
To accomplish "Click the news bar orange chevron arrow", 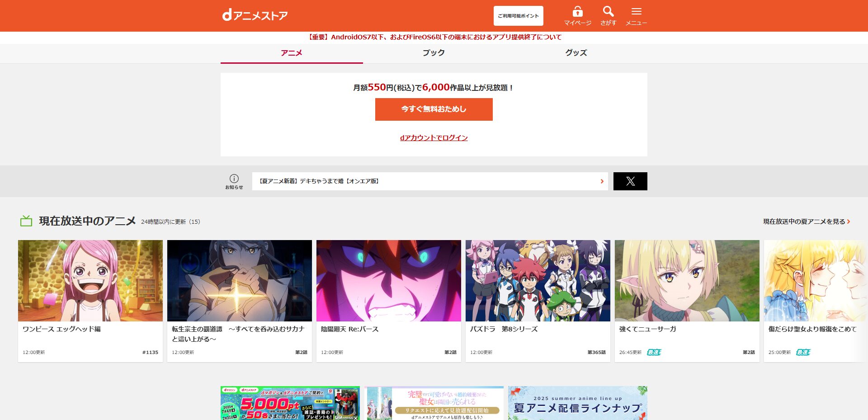I will click(602, 181).
